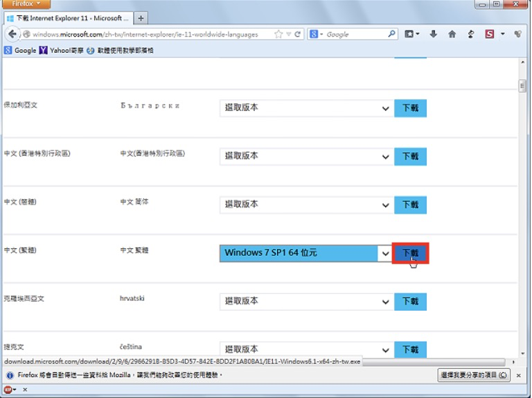Click the sync toolbar icon

click(x=470, y=34)
